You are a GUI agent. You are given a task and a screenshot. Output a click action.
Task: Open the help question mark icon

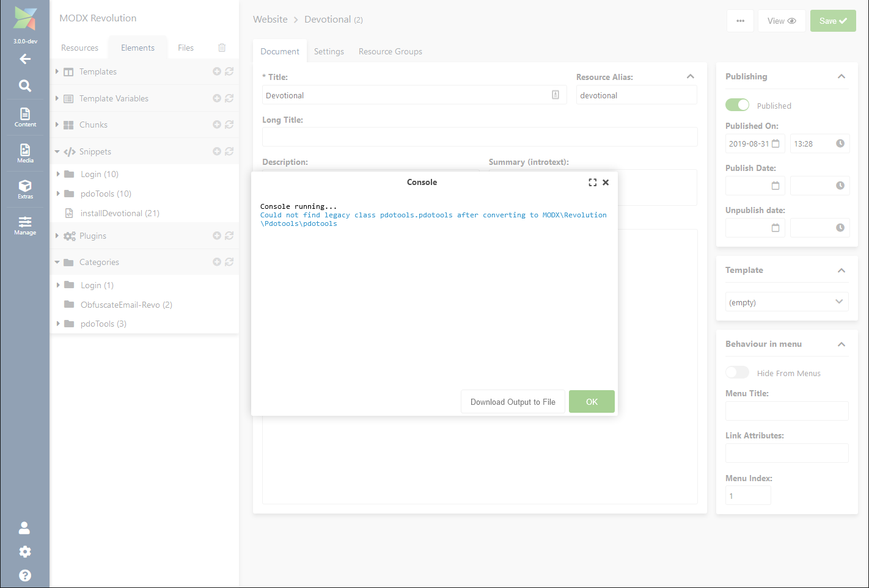pos(25,575)
